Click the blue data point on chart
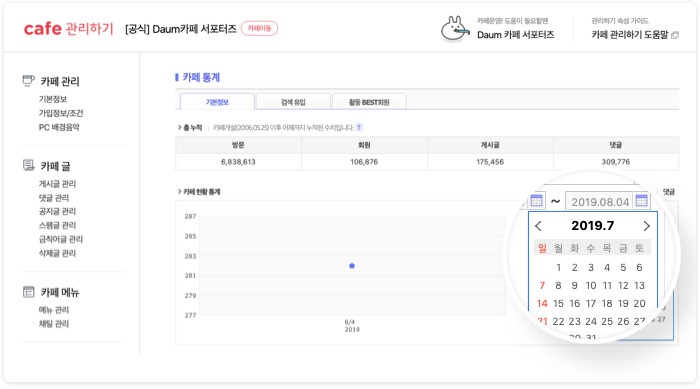This screenshot has width=700, height=389. click(352, 266)
